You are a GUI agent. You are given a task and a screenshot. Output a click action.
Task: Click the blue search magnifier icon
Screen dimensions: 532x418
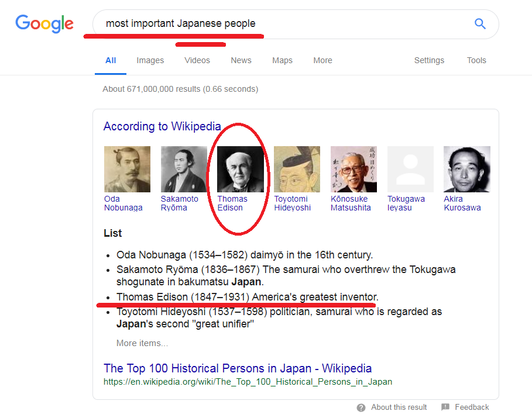480,24
